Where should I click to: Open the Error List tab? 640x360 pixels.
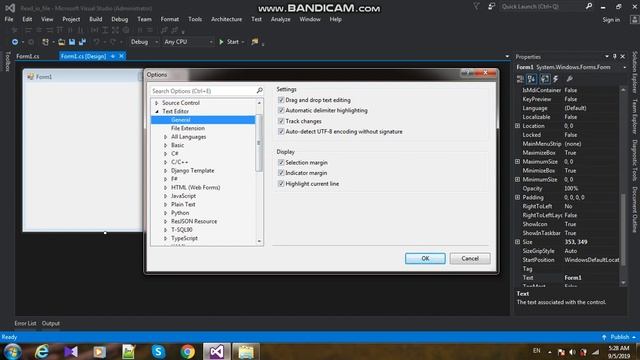pos(25,323)
